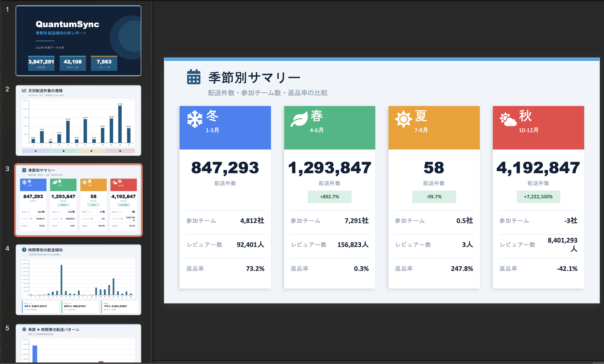Click the calendar icon beside 季節別サマリー title
This screenshot has width=604, height=364.
click(194, 77)
